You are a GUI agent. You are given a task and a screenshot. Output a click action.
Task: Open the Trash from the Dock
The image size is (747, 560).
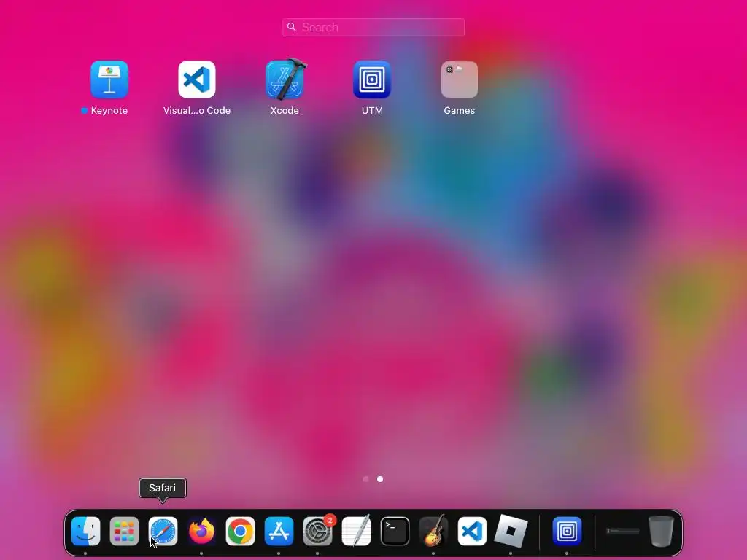pos(661,531)
